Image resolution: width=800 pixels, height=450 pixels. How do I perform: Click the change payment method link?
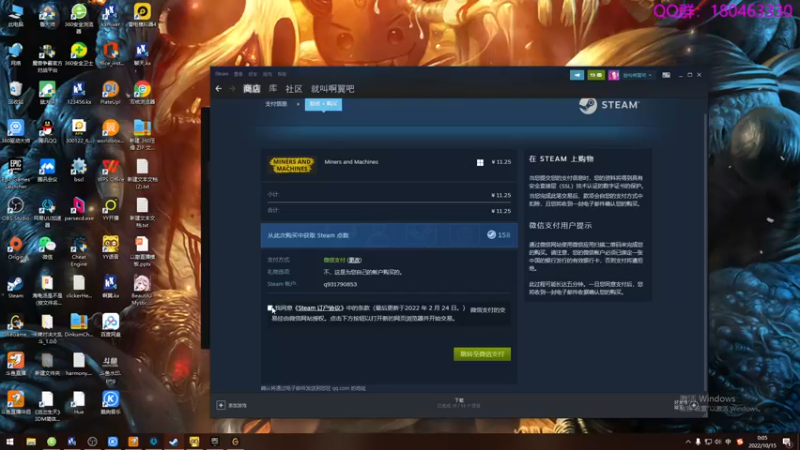pos(355,260)
